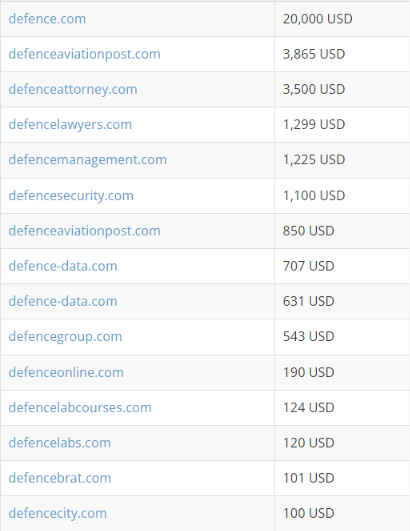Select the 3,500 USD price cell

pyautogui.click(x=342, y=89)
